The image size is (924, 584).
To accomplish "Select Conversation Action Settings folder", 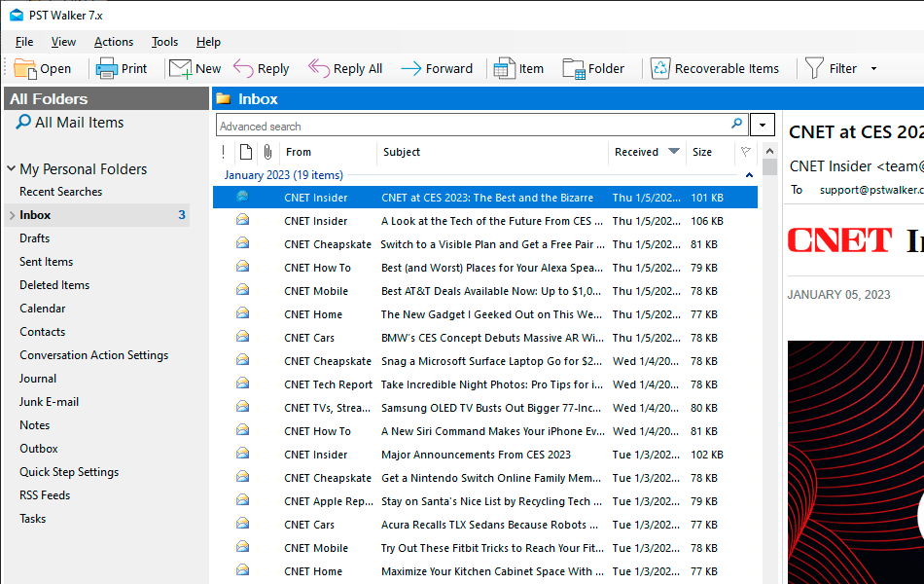I will [93, 355].
